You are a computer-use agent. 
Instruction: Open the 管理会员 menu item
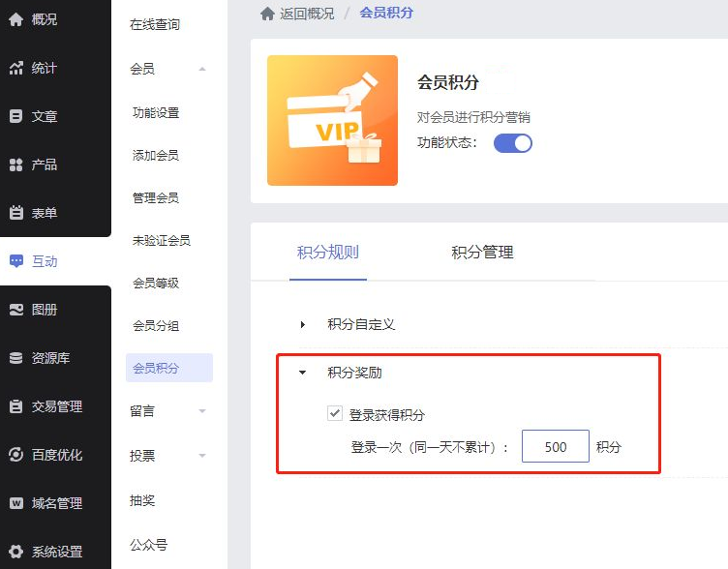pos(156,197)
